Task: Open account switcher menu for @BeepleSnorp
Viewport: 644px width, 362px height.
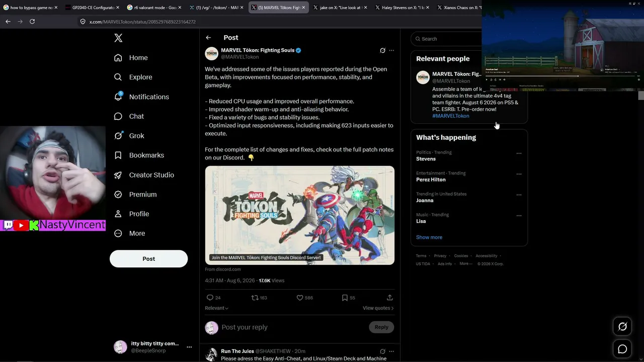Action: (x=189, y=347)
